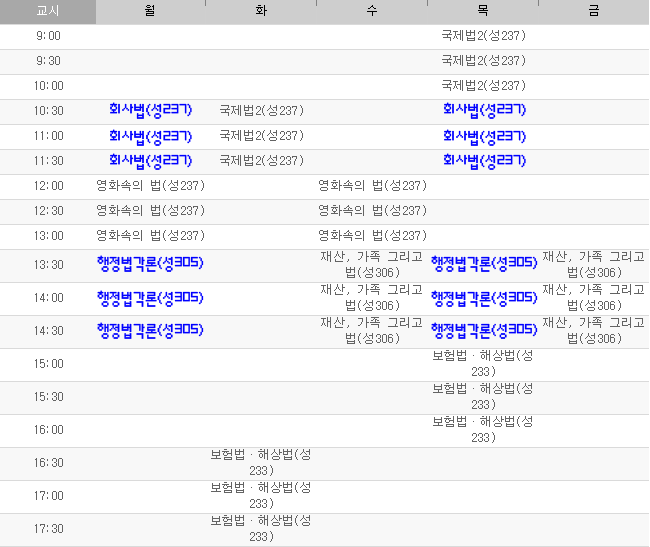
Task: Click the 화 column header
Action: [261, 11]
